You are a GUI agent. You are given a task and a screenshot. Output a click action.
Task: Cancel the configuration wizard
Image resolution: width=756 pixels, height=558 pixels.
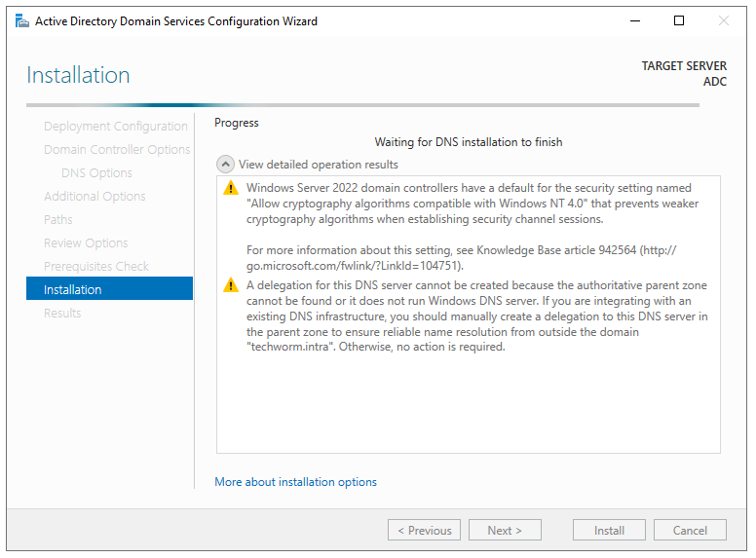(689, 531)
